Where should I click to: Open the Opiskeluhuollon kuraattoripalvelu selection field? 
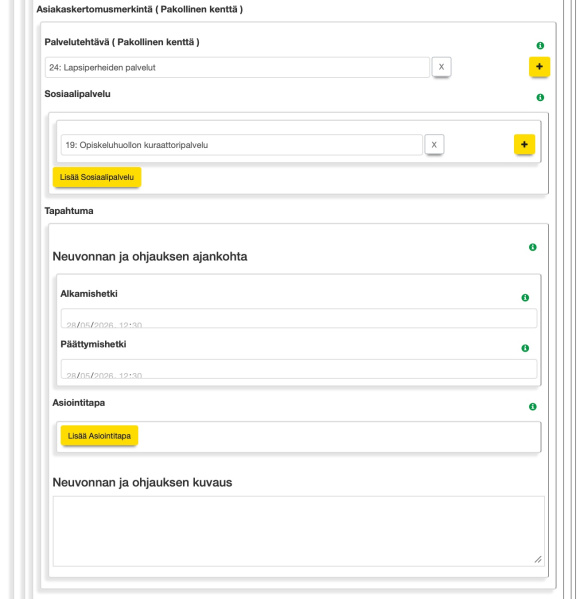[x=242, y=145]
